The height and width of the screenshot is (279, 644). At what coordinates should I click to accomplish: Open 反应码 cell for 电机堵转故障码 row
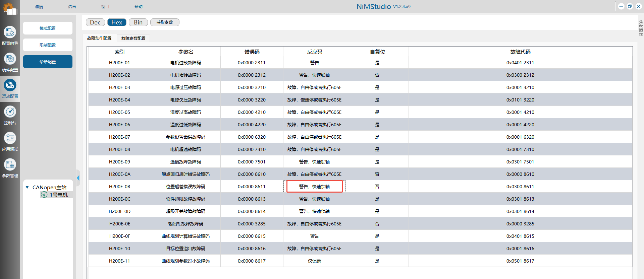click(x=315, y=75)
